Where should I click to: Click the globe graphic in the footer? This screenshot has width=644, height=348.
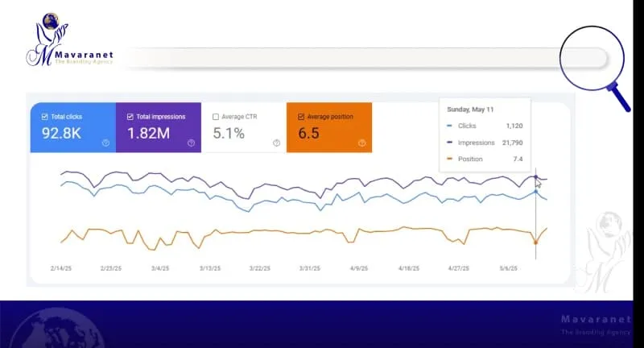tap(56, 330)
